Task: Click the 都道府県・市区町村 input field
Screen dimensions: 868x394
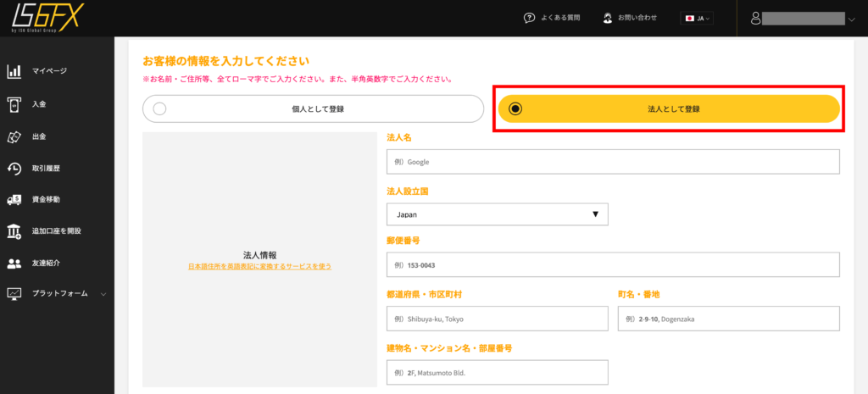Action: [497, 319]
